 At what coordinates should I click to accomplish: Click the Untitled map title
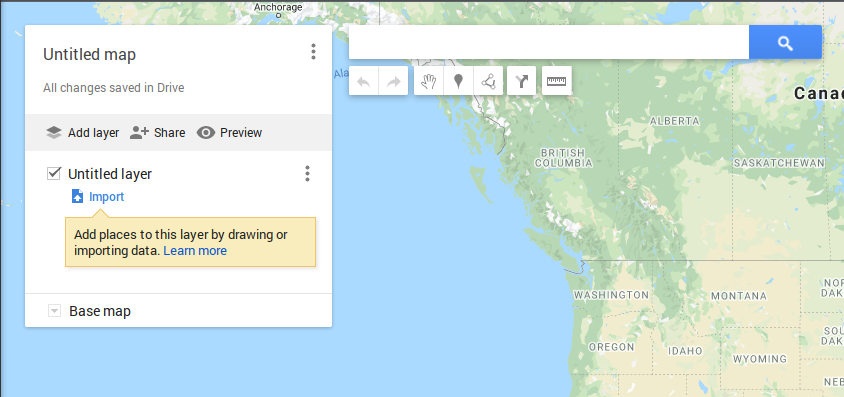89,54
